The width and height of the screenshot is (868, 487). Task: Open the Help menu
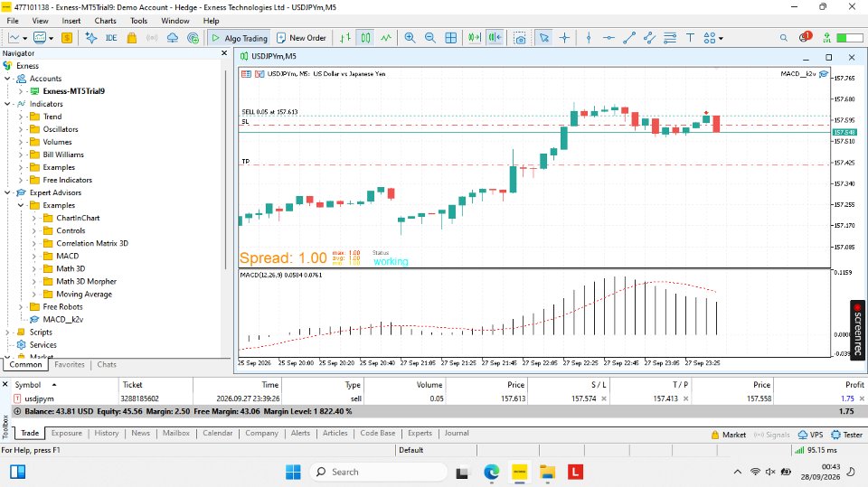(x=211, y=21)
